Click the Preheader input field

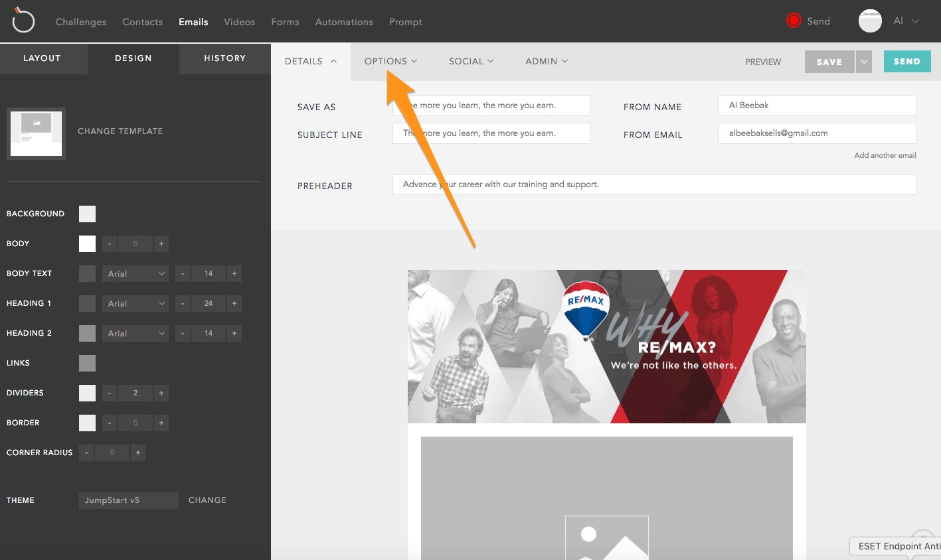tap(654, 184)
